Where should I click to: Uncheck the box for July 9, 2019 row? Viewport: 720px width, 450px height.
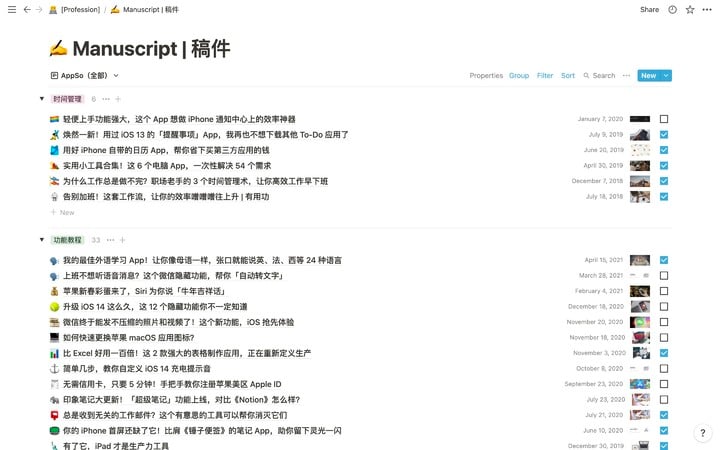[x=664, y=135]
